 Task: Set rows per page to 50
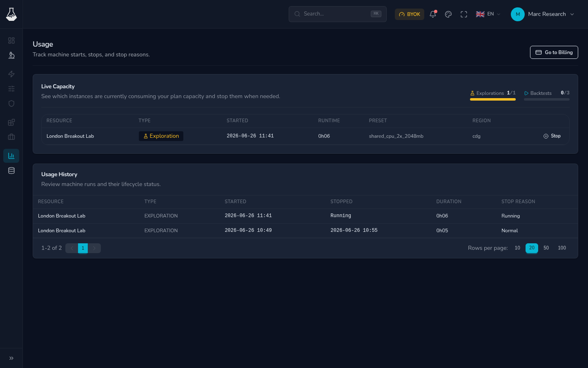click(546, 248)
